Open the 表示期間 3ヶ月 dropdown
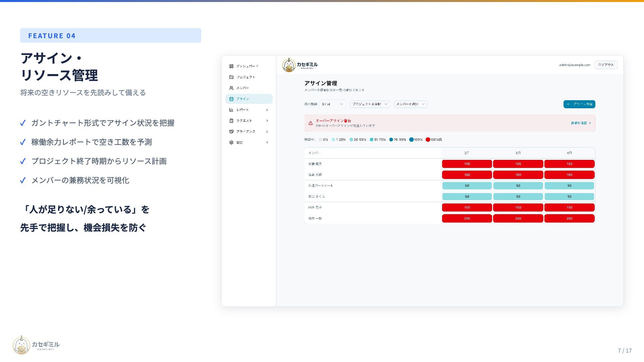Screen dimensions: 644x362 (332, 104)
